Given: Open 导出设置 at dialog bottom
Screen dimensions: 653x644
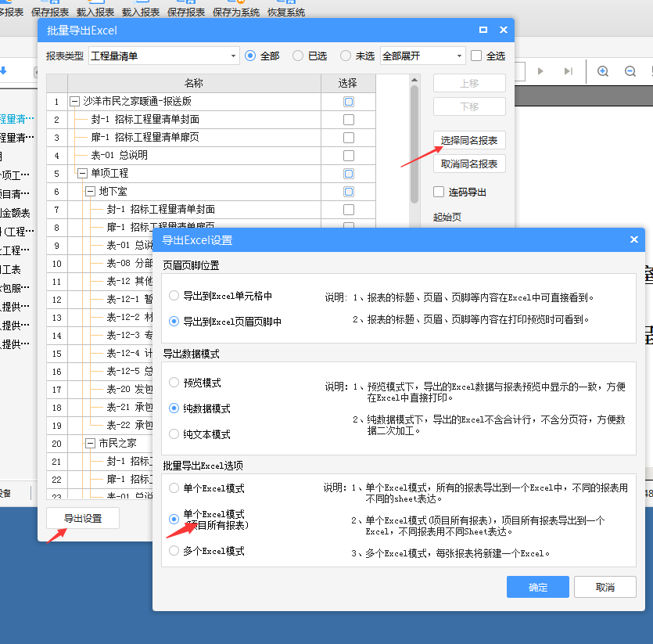Looking at the screenshot, I should 83,518.
